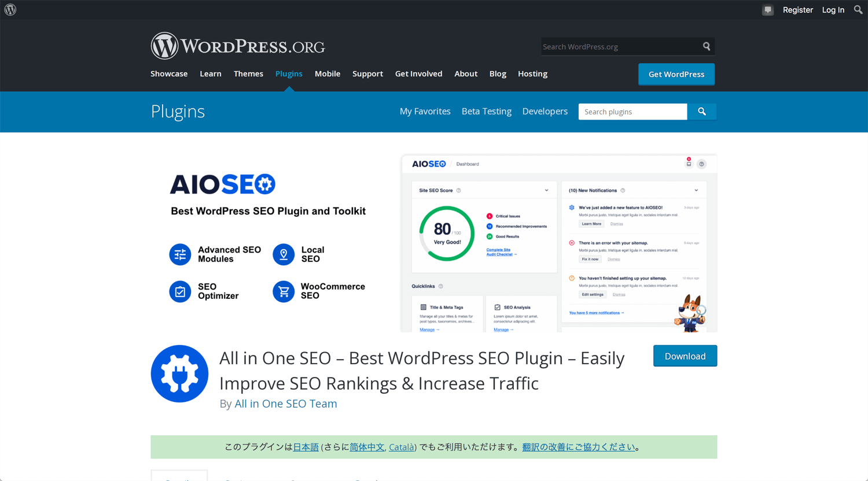Click Manage link under SEO Analysis
Image resolution: width=868 pixels, height=481 pixels.
[503, 330]
